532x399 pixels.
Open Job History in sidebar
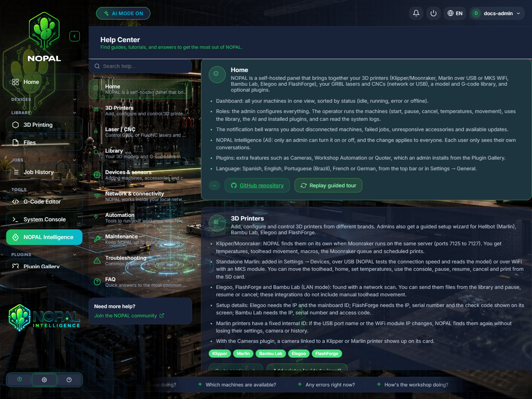pyautogui.click(x=44, y=172)
